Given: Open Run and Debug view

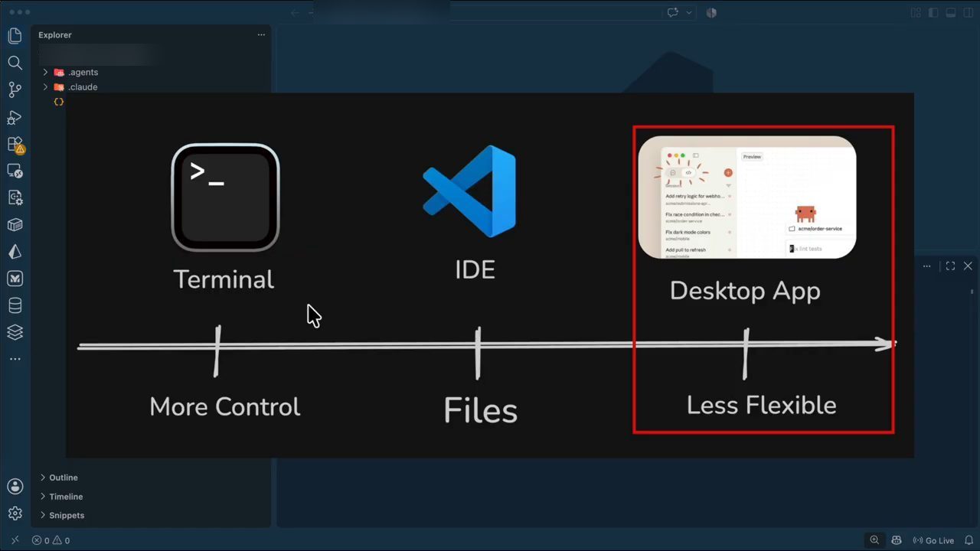Looking at the screenshot, I should click(15, 117).
